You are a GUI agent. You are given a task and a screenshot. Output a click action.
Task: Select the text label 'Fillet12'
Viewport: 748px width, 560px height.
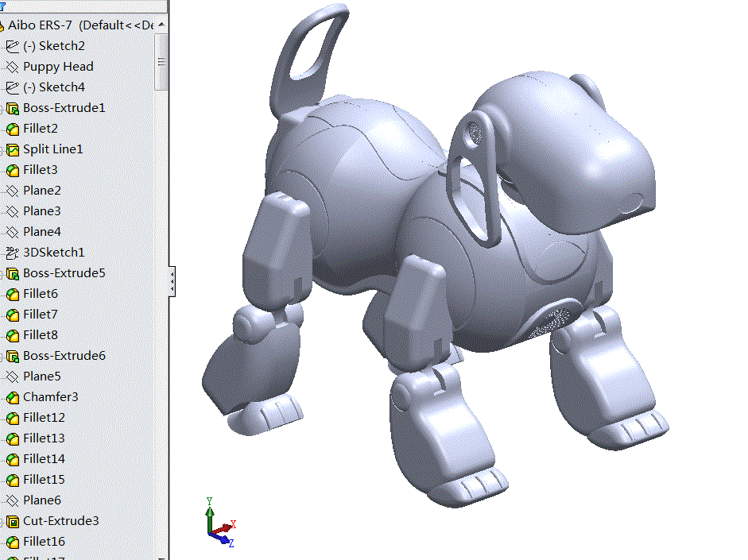(44, 418)
